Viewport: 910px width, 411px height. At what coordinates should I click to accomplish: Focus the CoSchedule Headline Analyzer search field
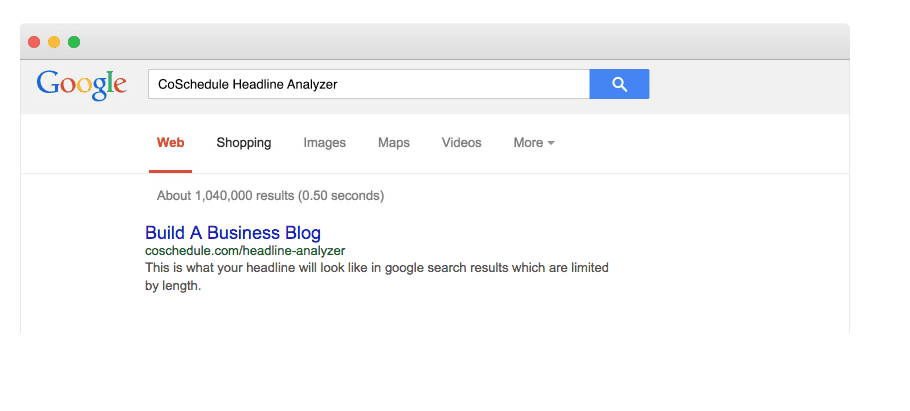pyautogui.click(x=369, y=84)
